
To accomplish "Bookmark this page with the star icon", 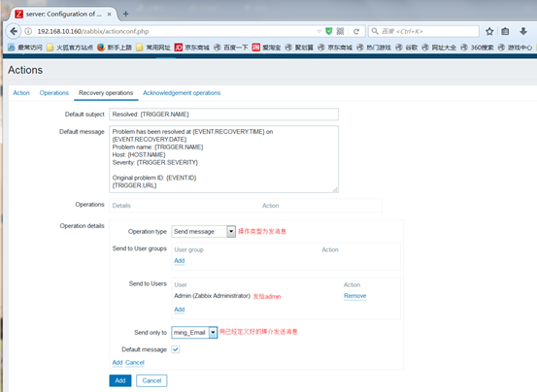I will tap(489, 31).
